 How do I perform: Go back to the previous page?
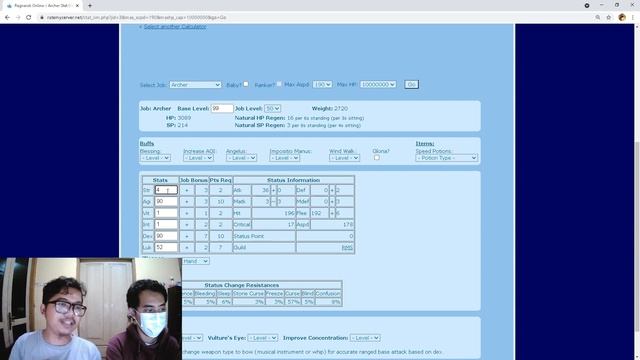coord(7,18)
